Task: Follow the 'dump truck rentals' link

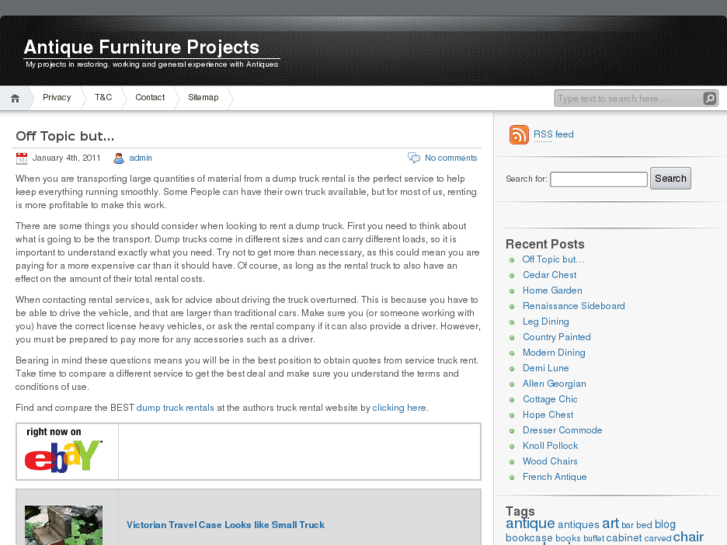Action: 175,408
